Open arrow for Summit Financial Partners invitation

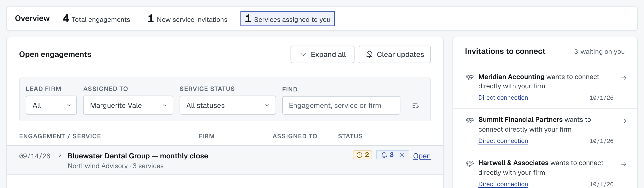point(624,121)
